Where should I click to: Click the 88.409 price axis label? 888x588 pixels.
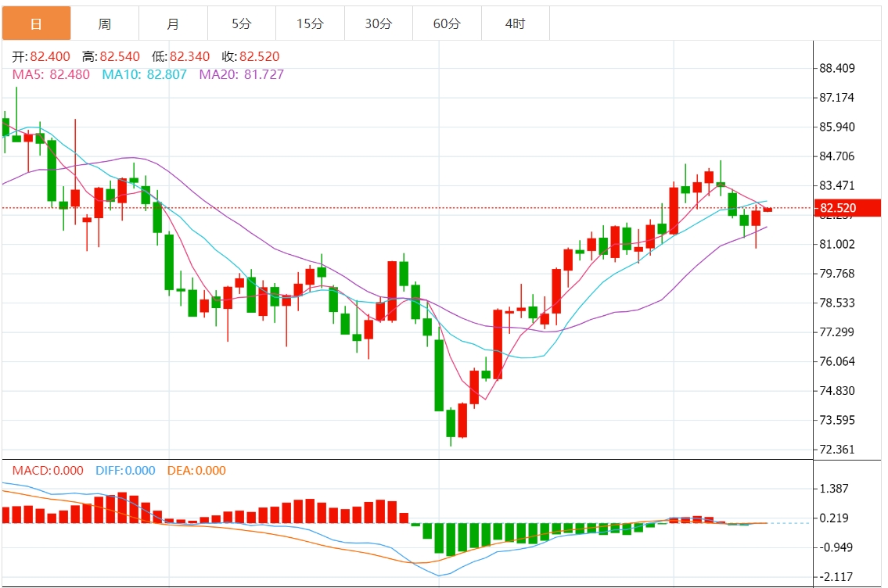click(837, 69)
